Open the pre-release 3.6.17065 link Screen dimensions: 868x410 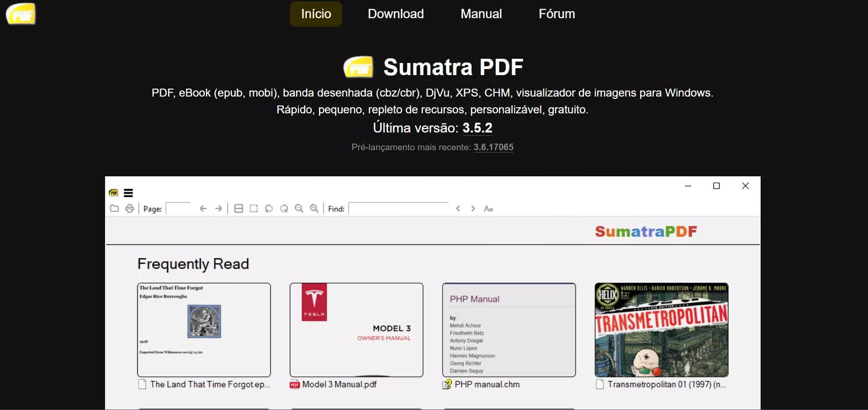(494, 147)
